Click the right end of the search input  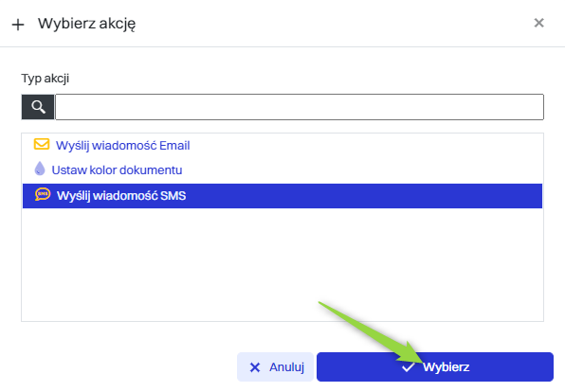tap(532, 107)
